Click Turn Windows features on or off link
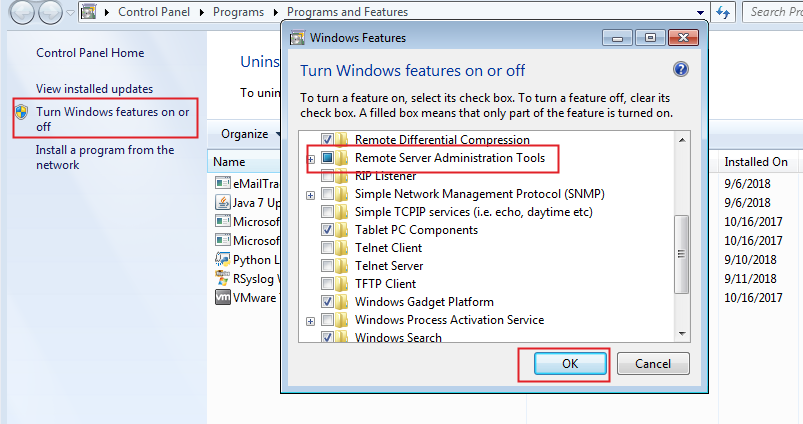This screenshot has height=424, width=803. click(113, 119)
